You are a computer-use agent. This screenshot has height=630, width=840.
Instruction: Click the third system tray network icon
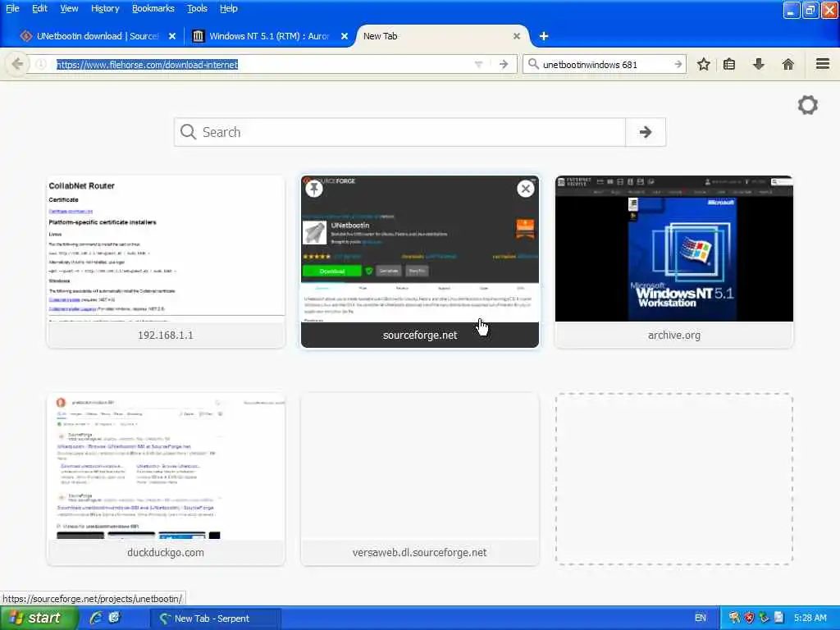point(764,618)
